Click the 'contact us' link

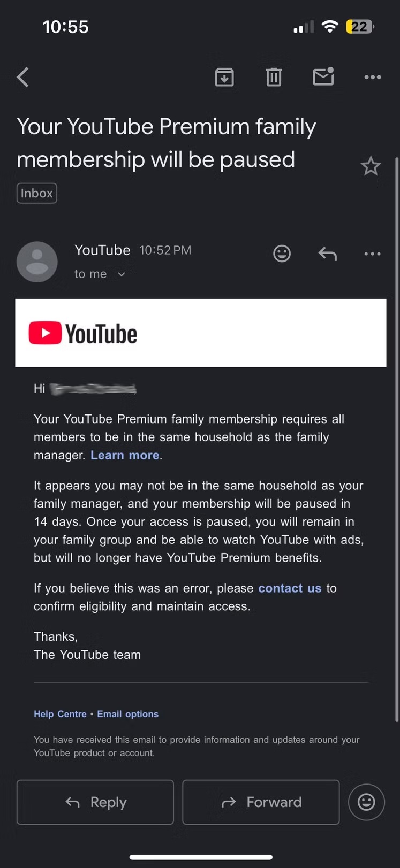(x=289, y=588)
